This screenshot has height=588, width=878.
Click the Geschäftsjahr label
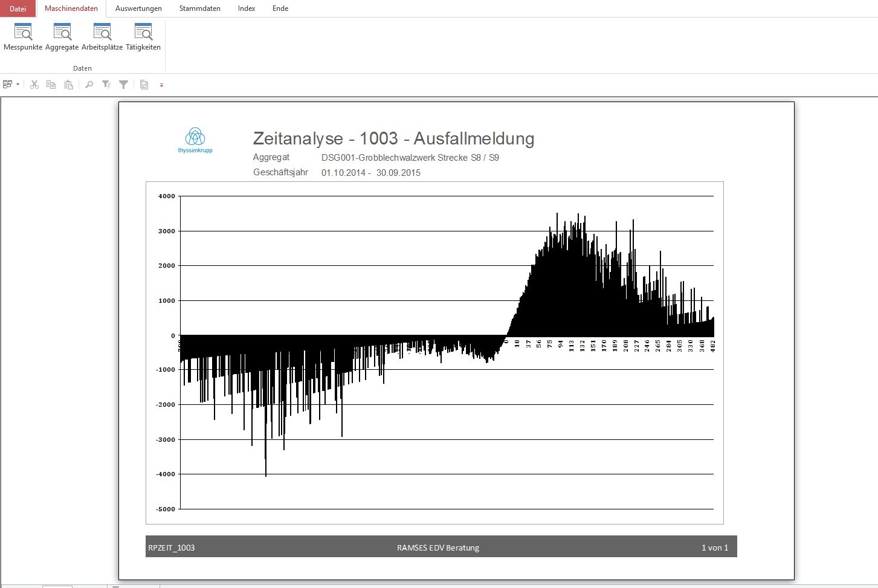(281, 172)
